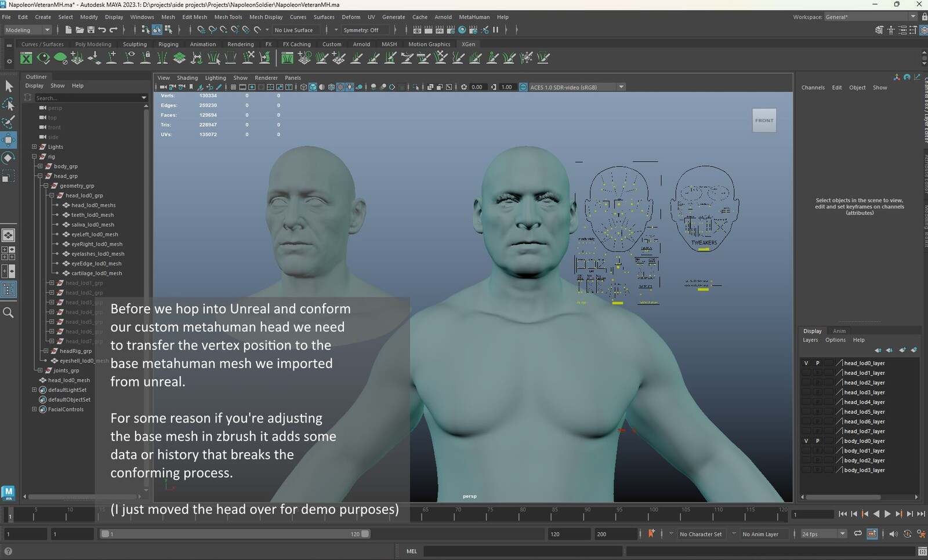Select the Move tool in the toolbox
The image size is (928, 560).
pos(9,140)
